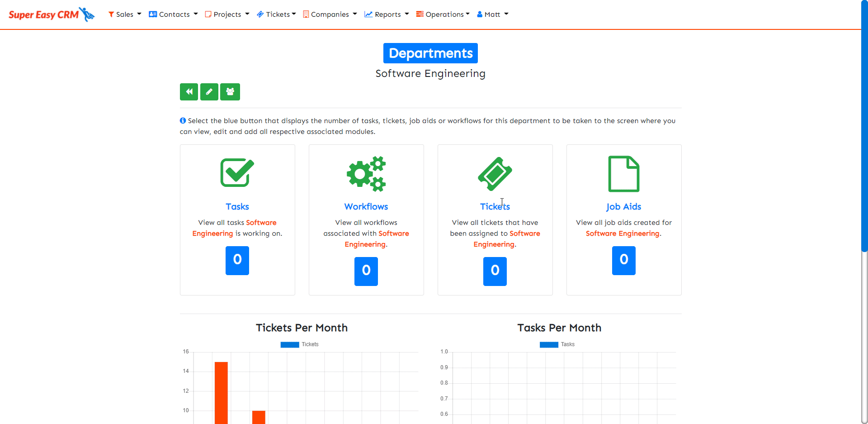Click the green pencil edit button

click(209, 92)
